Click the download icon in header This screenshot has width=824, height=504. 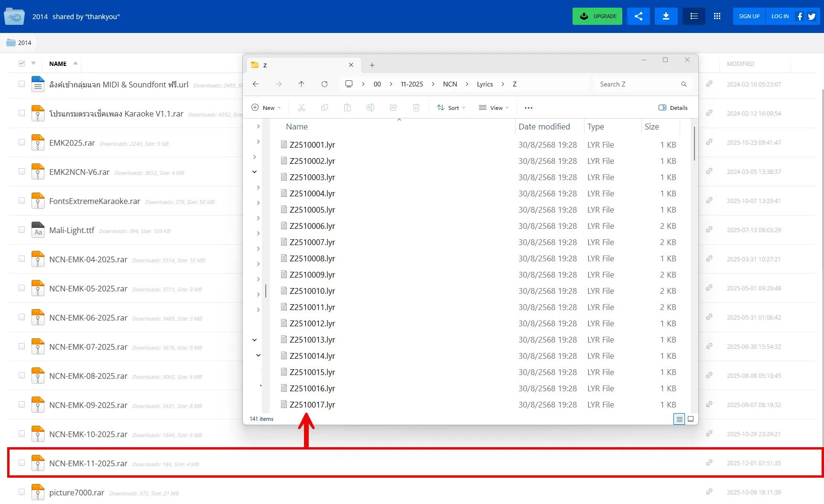tap(666, 16)
